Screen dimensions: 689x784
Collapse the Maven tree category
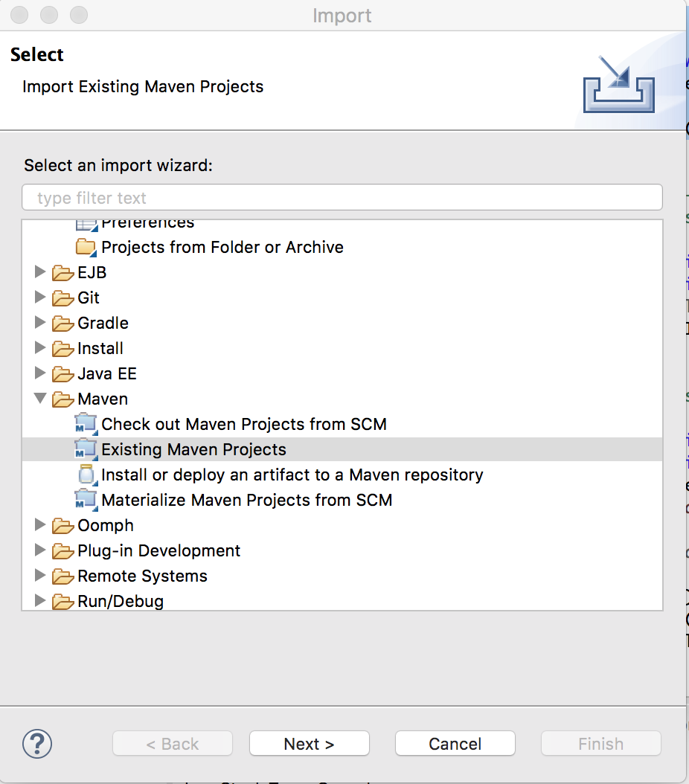40,399
